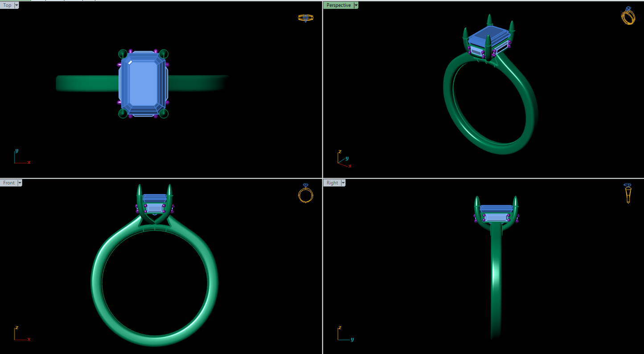The height and width of the screenshot is (354, 644).
Task: Select the blue emerald-cut gemstone in Top viewport
Action: click(143, 84)
